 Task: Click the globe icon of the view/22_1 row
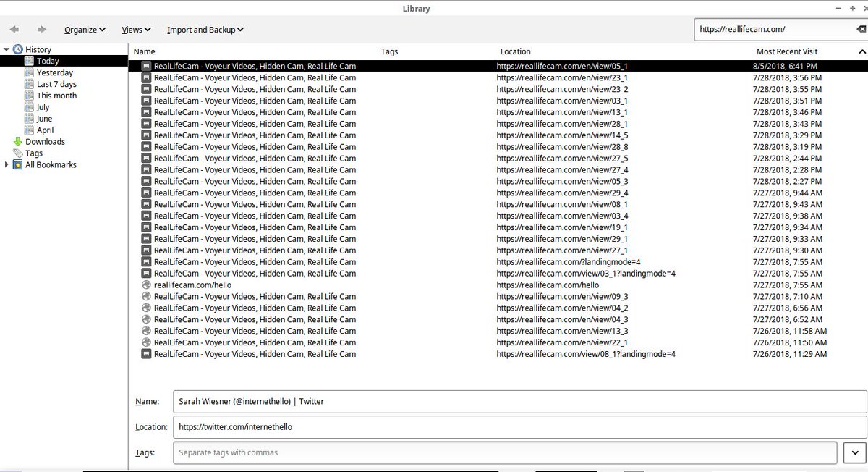(147, 342)
